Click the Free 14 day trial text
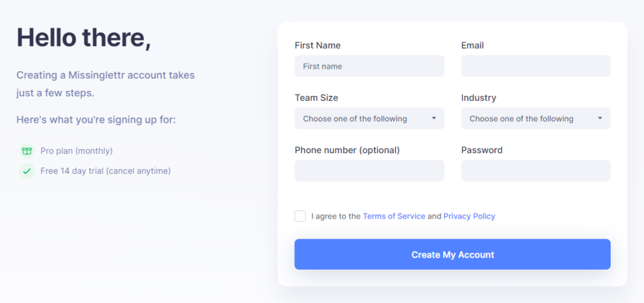The height and width of the screenshot is (303, 644). coord(106,171)
